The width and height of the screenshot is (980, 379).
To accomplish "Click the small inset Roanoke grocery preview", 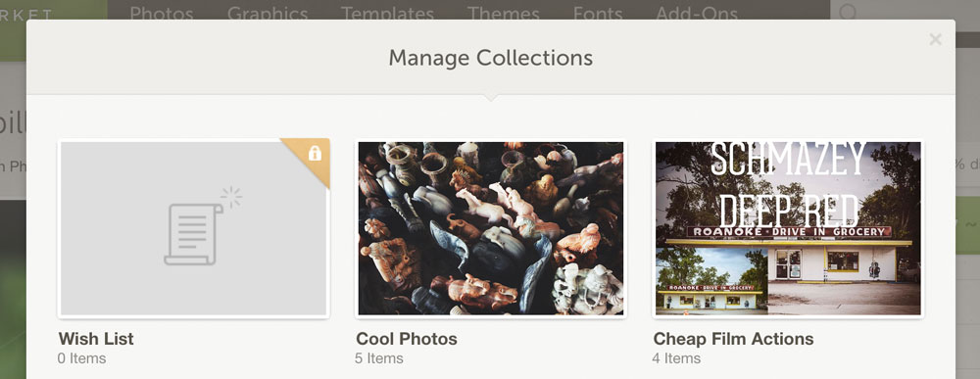I will [x=711, y=279].
